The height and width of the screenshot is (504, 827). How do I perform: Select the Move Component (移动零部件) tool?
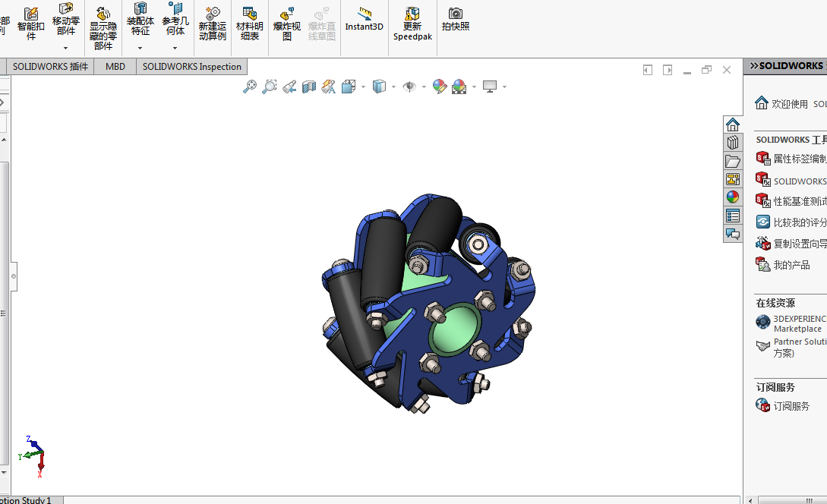66,19
